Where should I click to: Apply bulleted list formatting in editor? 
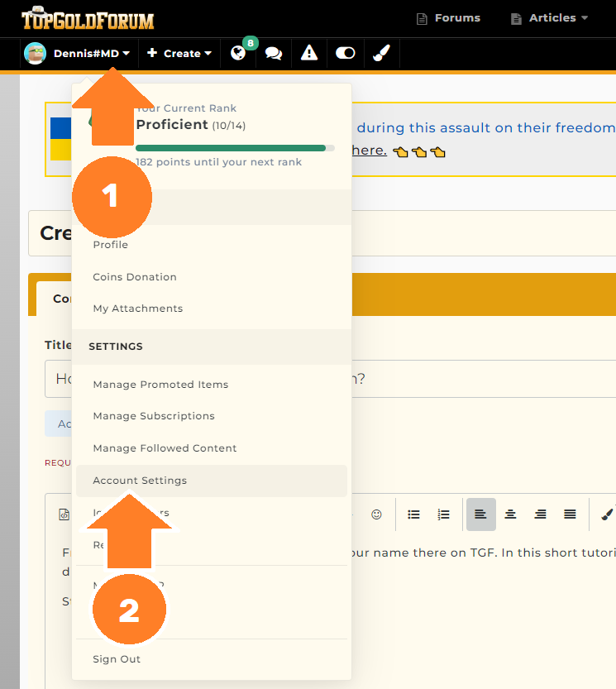[x=414, y=514]
